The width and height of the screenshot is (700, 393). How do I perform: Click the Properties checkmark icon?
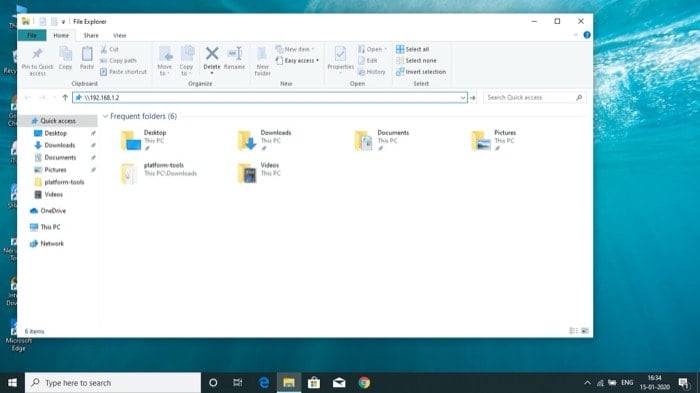point(340,54)
